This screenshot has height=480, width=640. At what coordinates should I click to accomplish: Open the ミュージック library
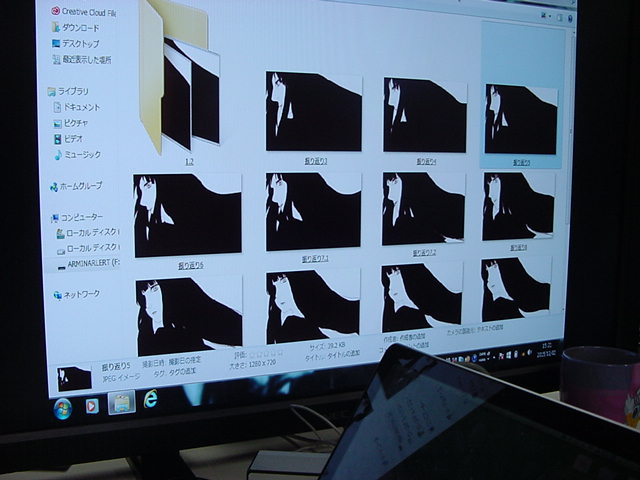(x=78, y=155)
